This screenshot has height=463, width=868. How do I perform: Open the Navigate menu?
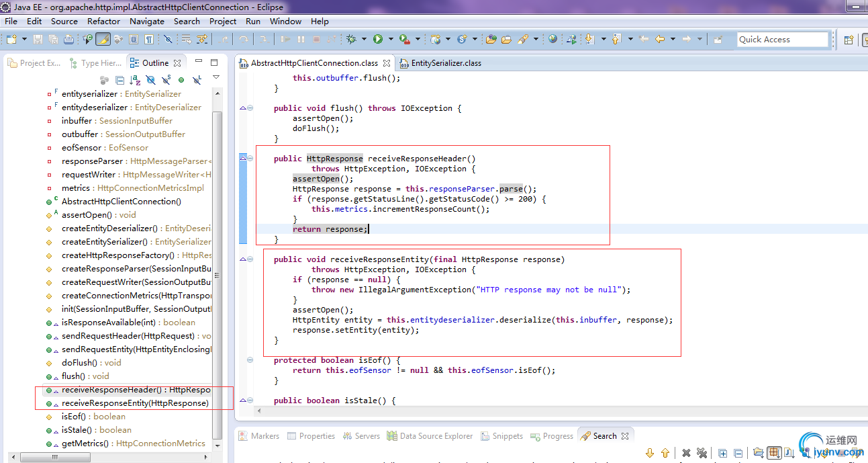point(146,21)
